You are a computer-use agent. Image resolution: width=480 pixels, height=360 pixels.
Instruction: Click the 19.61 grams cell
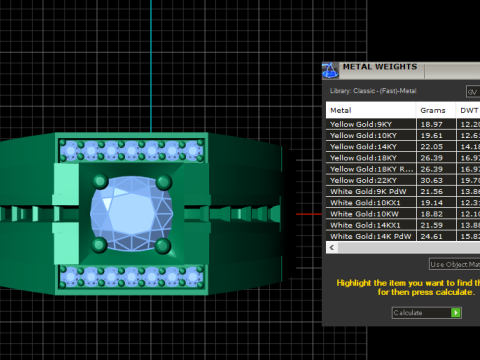(436, 135)
